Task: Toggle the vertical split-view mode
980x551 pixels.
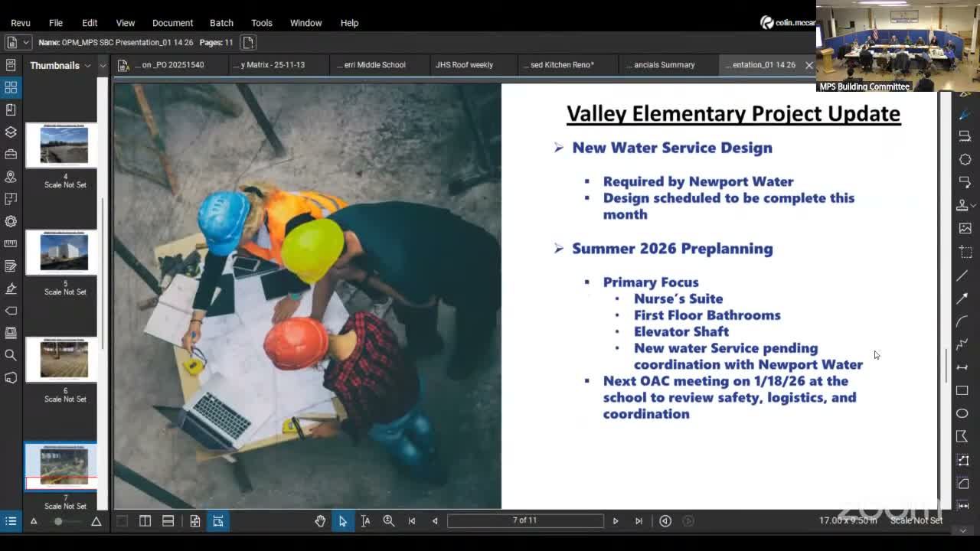Action: pos(145,520)
